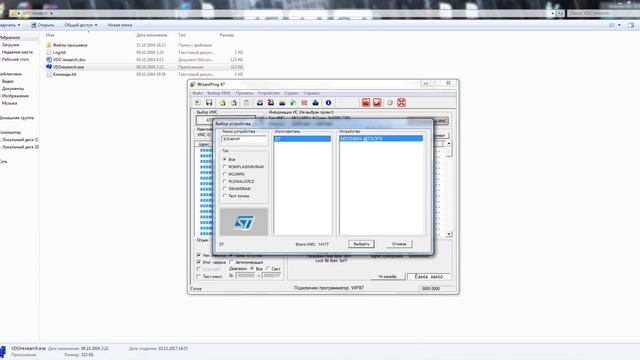The width and height of the screenshot is (640, 360).
Task: Select the MCU/MPU type radio
Action: pyautogui.click(x=224, y=174)
